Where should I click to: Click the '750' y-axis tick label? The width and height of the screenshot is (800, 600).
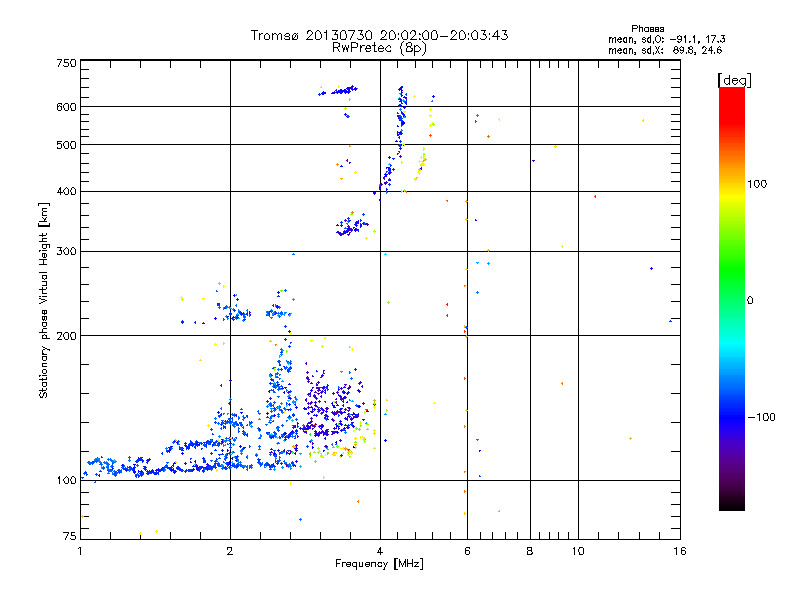(66, 63)
